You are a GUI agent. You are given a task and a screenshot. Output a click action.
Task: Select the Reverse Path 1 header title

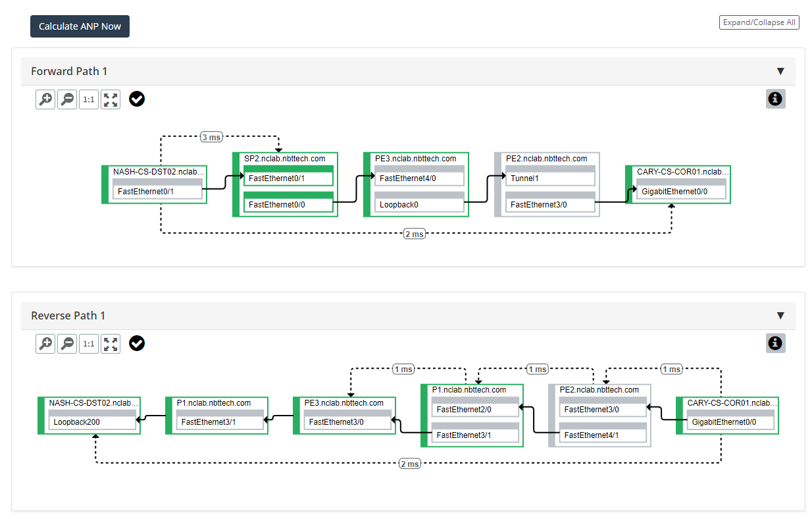[x=68, y=315]
